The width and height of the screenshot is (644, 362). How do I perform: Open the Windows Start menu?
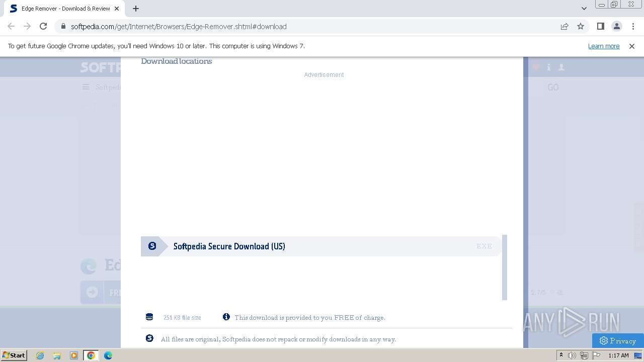pyautogui.click(x=14, y=355)
